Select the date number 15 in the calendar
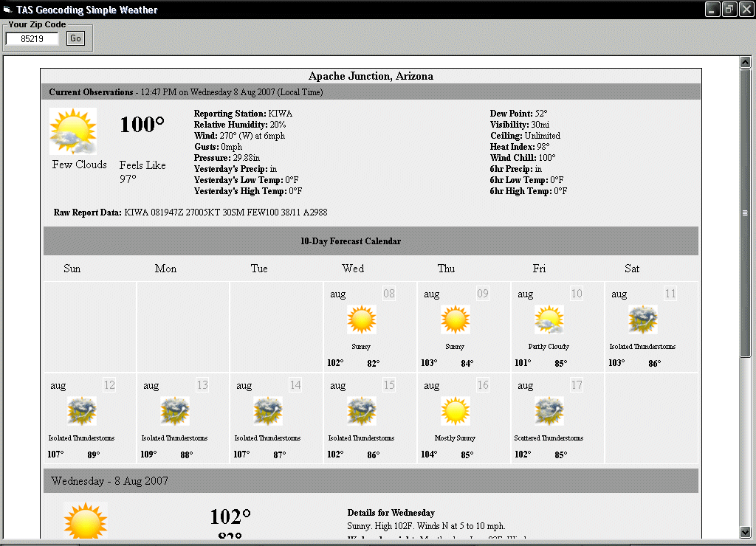This screenshot has width=756, height=546. coord(389,385)
